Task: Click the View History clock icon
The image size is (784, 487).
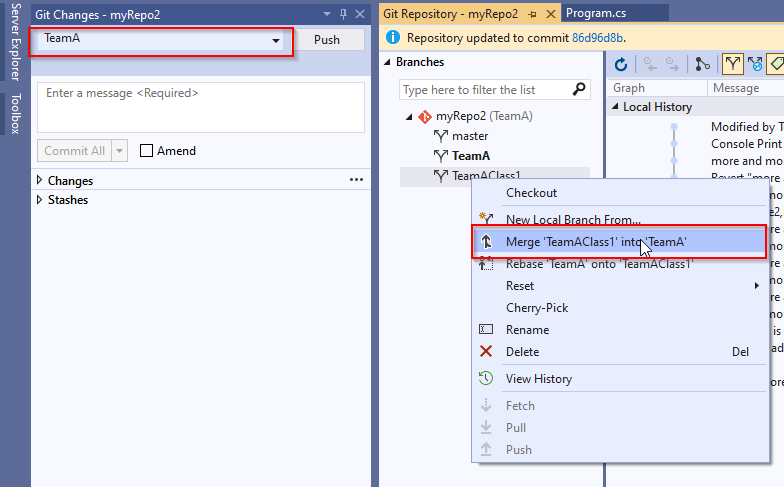Action: (486, 378)
